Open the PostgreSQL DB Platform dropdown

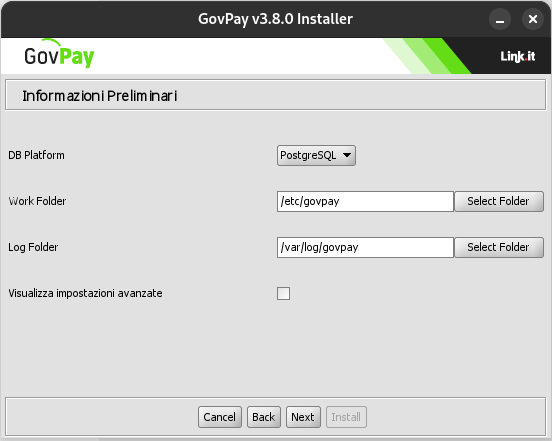tap(316, 155)
